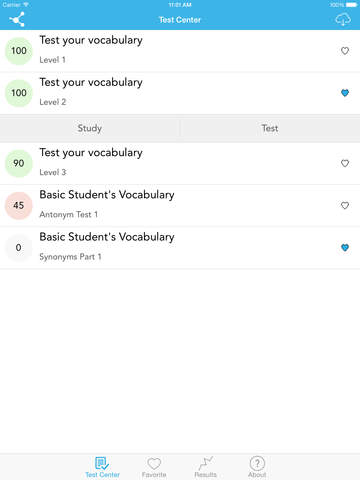Tap the share icon in header
Image resolution: width=360 pixels, height=480 pixels.
click(x=17, y=19)
